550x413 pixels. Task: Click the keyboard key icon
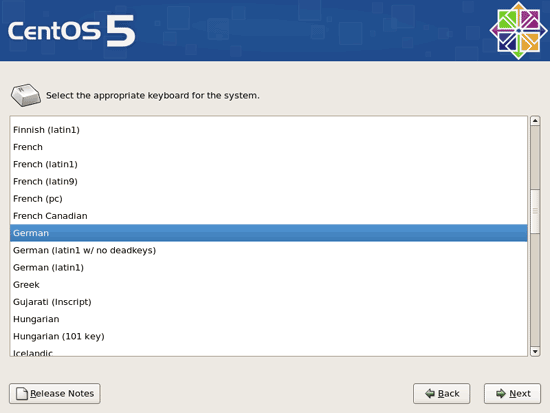tap(26, 95)
